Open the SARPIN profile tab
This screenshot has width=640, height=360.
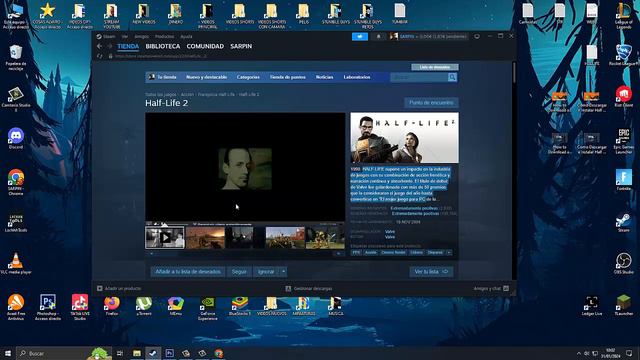241,47
